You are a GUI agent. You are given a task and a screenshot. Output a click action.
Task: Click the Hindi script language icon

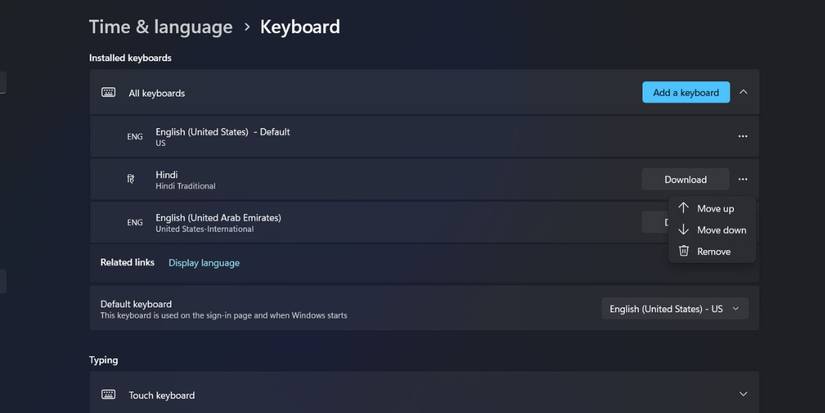(x=130, y=180)
